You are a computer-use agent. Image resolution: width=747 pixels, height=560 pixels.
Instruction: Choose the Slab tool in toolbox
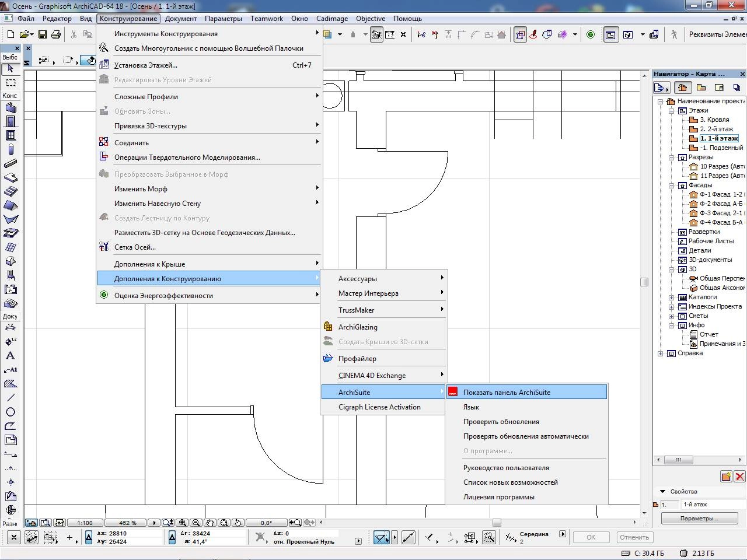tap(11, 177)
